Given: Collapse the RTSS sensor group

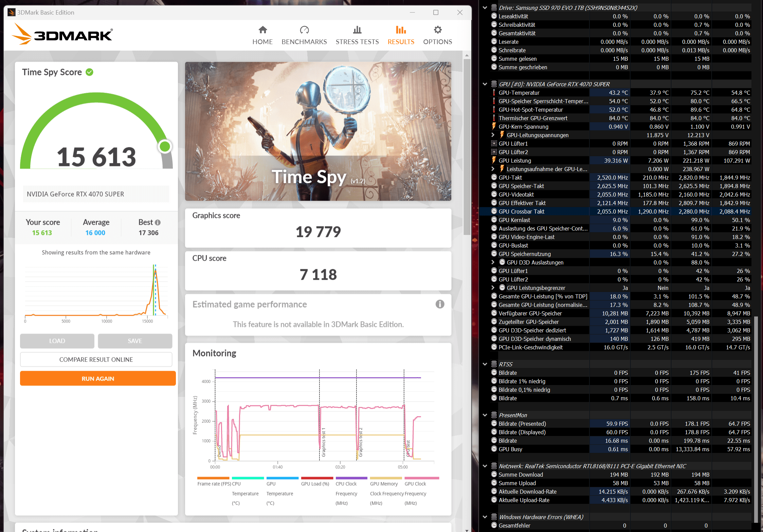Looking at the screenshot, I should coord(485,364).
